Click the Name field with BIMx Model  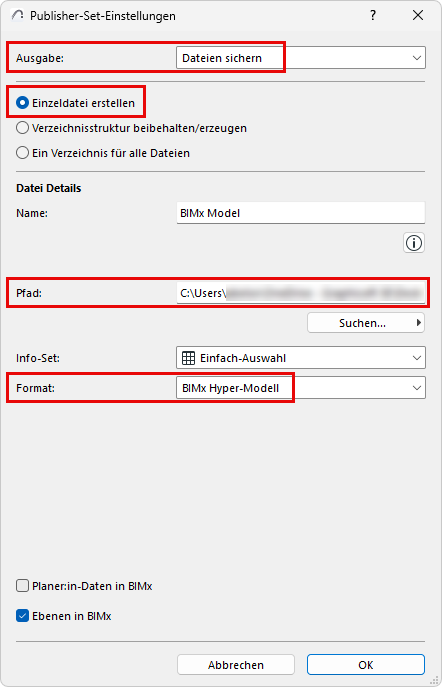click(x=301, y=213)
